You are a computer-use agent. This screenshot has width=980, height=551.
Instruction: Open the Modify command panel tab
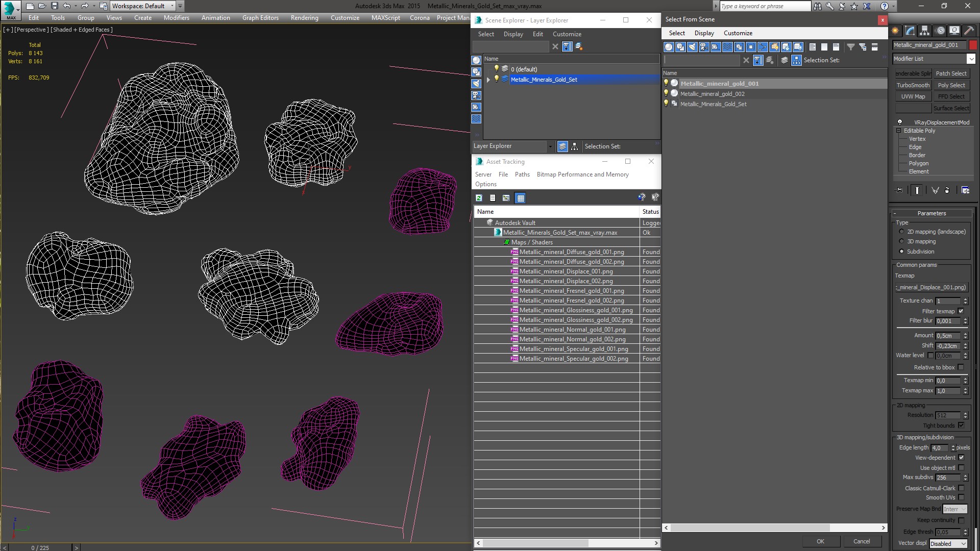point(910,31)
